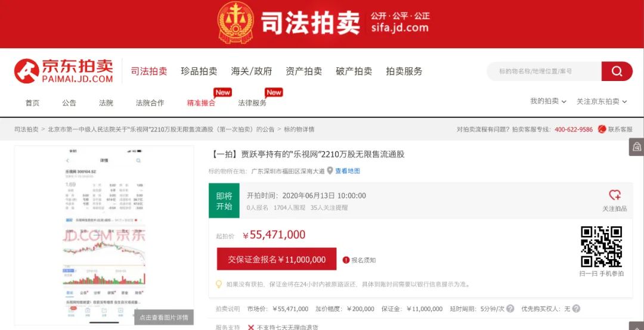This screenshot has width=644, height=330.
Task: Click help icon next to 优先购买权人
Action: pos(576,309)
